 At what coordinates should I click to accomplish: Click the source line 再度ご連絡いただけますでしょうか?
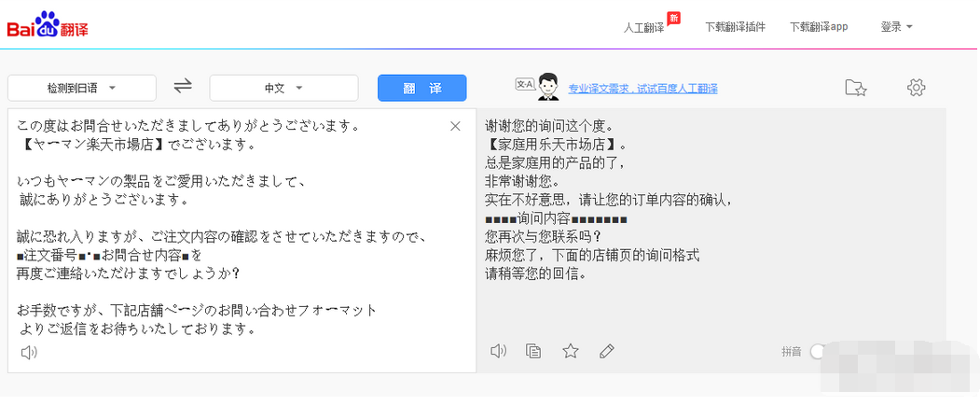pyautogui.click(x=129, y=273)
